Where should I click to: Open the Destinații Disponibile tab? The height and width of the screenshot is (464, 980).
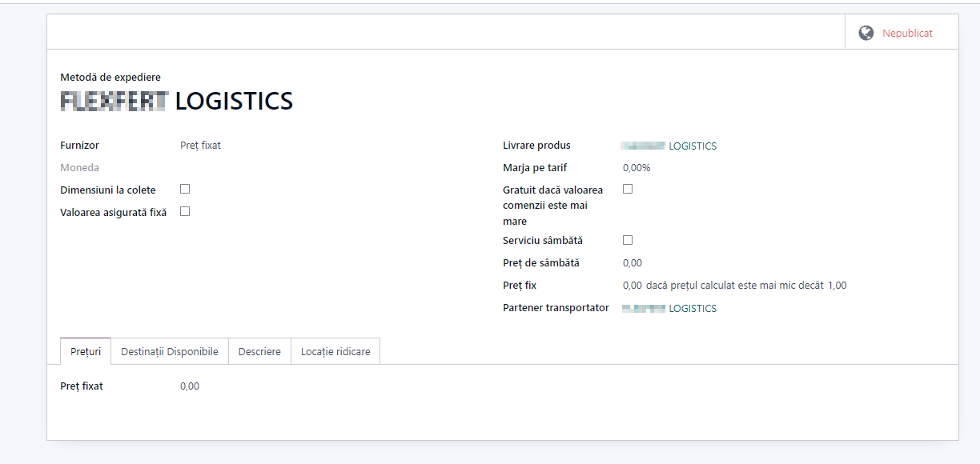pyautogui.click(x=169, y=351)
